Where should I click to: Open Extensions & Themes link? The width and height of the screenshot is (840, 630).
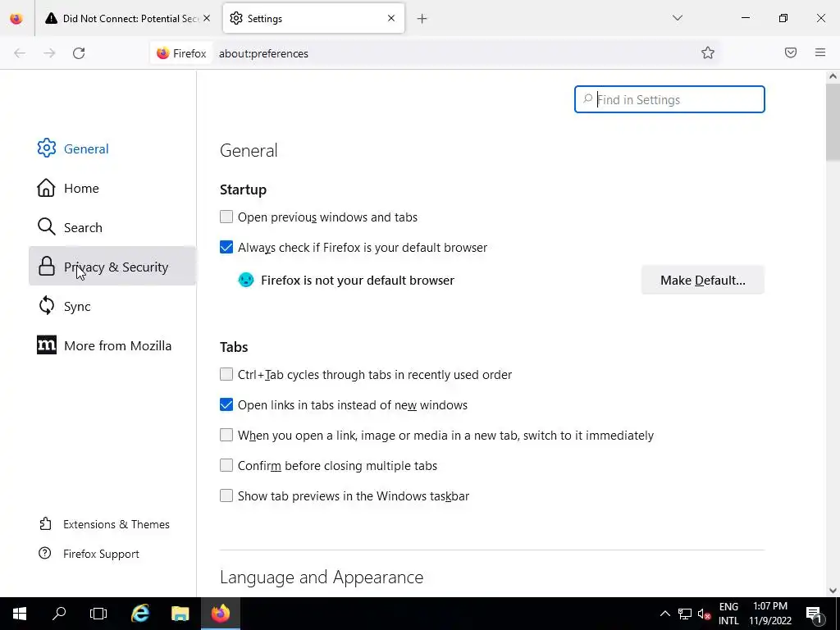click(x=116, y=524)
